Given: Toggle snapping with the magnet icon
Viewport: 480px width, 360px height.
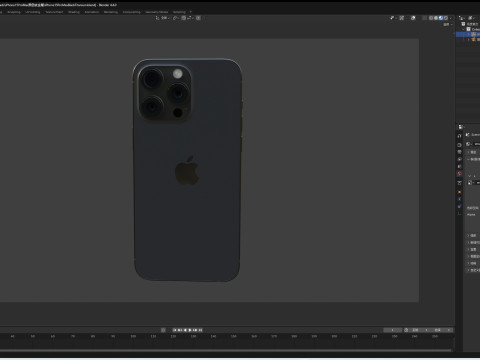Looking at the screenshot, I should [x=184, y=18].
